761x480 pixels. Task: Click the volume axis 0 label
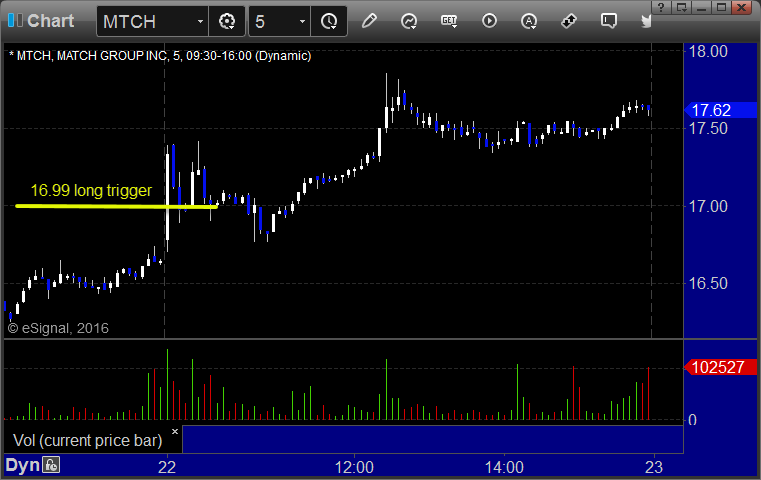(693, 420)
